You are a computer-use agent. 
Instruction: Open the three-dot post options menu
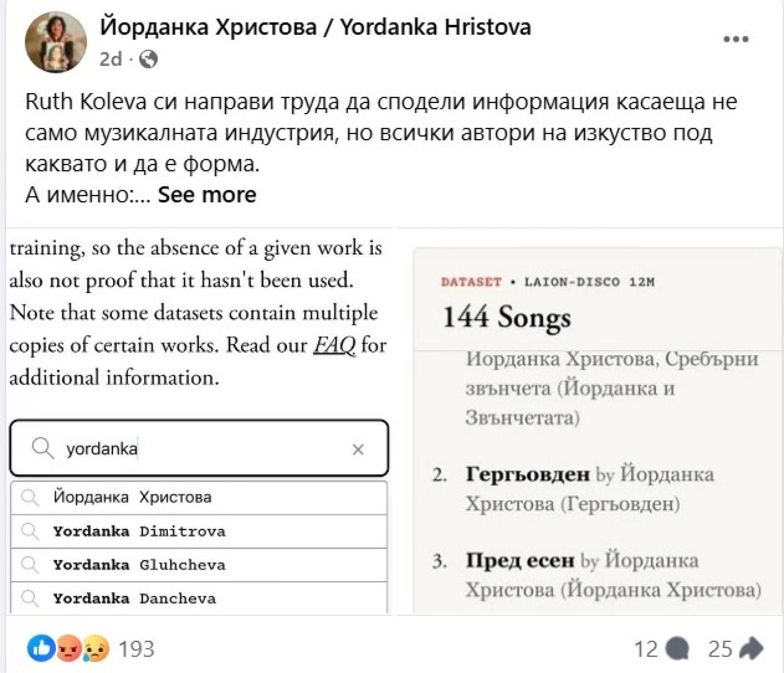736,40
